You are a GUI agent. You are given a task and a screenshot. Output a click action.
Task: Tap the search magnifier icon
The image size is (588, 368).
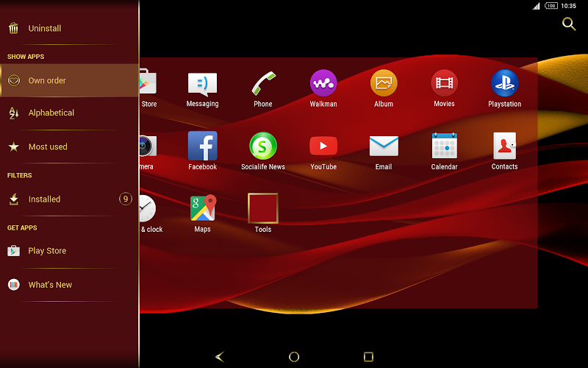click(x=569, y=24)
